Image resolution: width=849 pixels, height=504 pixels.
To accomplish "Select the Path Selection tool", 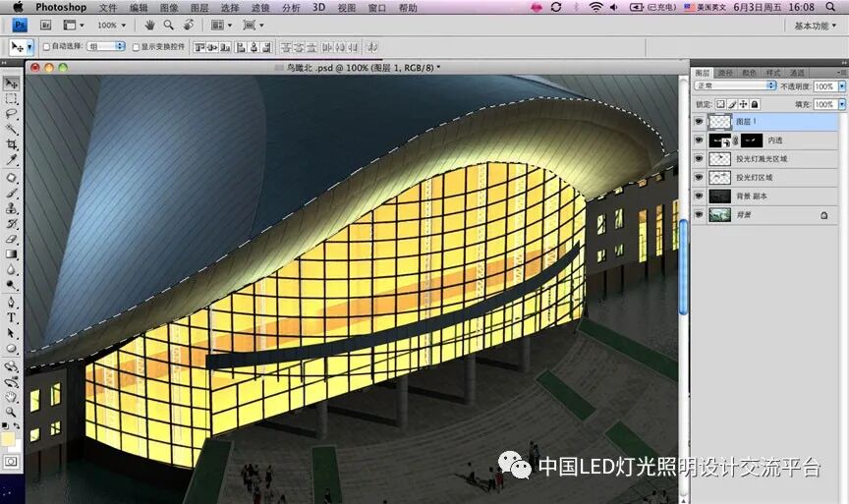I will pos(11,333).
